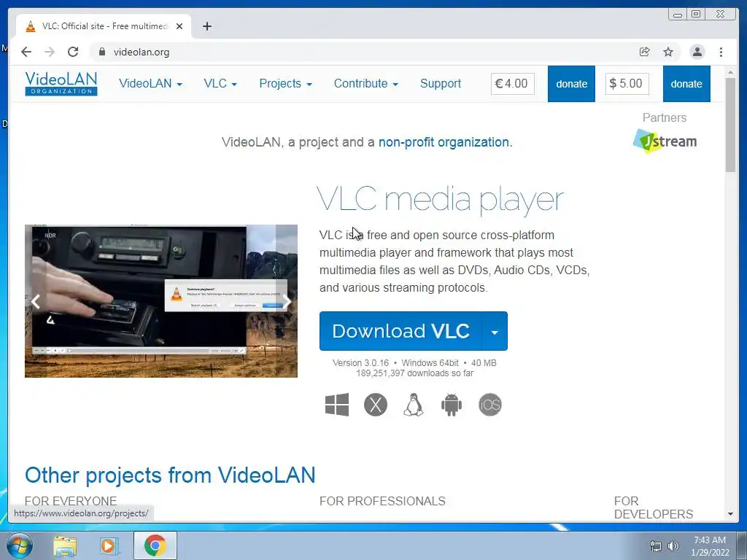747x560 pixels.
Task: Open a new tab with plus button
Action: (206, 26)
